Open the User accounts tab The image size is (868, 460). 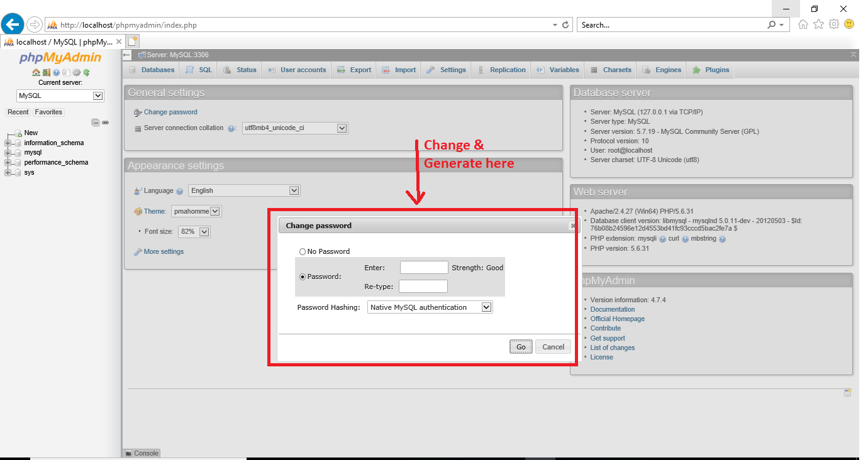point(297,70)
